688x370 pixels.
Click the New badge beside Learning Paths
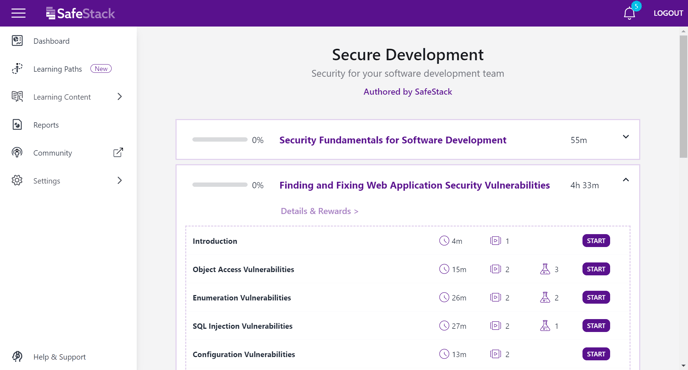pos(101,68)
